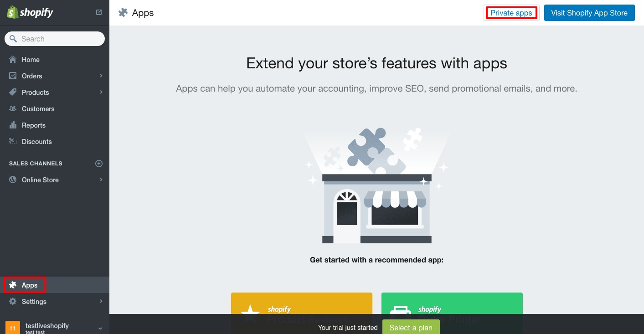Click the puzzle icon in page header
The image size is (644, 334).
coord(123,13)
